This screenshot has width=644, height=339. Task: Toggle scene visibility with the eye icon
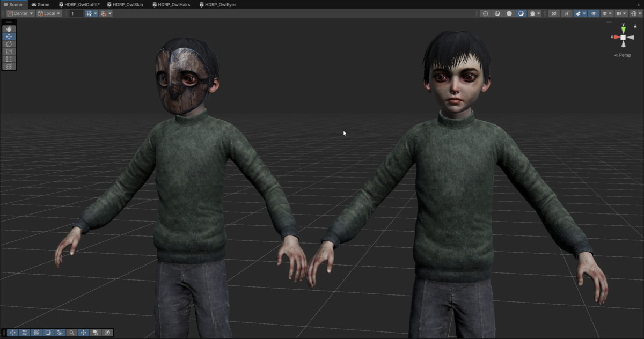click(x=594, y=13)
